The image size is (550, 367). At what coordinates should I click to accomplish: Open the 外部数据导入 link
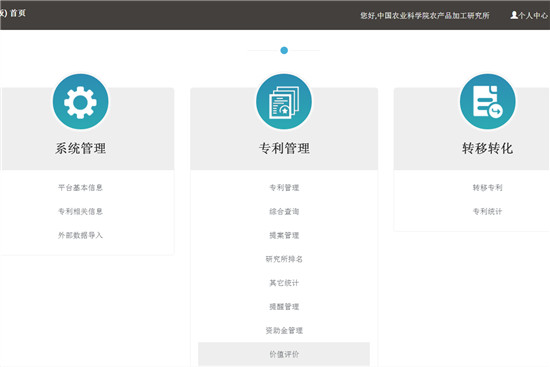(80, 235)
